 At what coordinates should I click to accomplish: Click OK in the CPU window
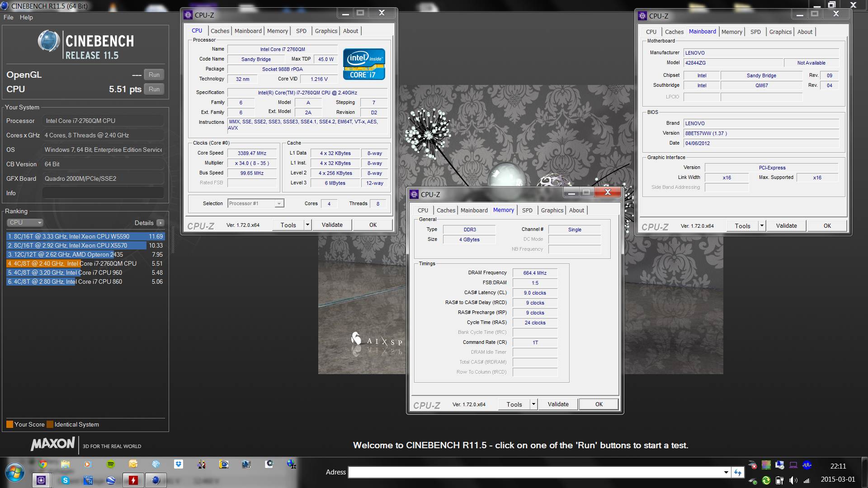pos(373,225)
